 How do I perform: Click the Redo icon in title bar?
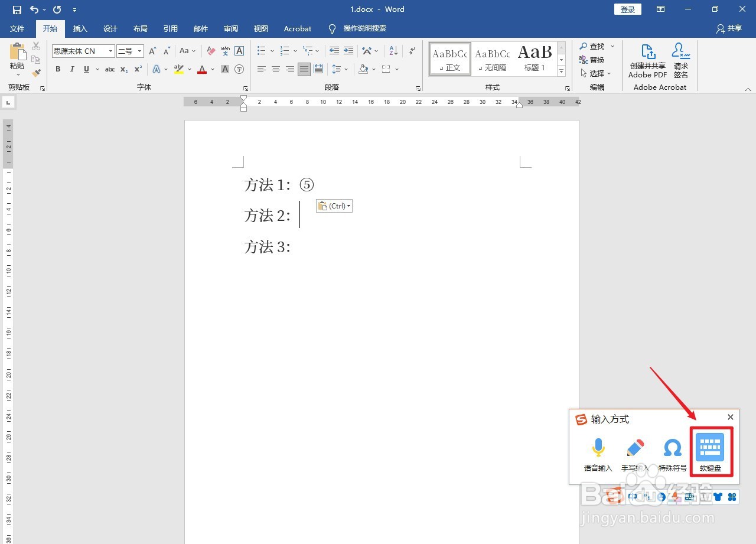click(57, 9)
